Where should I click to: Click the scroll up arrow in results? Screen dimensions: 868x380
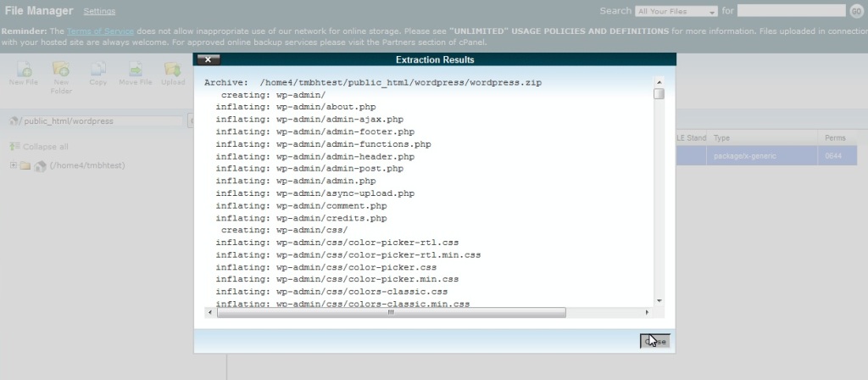pos(659,82)
